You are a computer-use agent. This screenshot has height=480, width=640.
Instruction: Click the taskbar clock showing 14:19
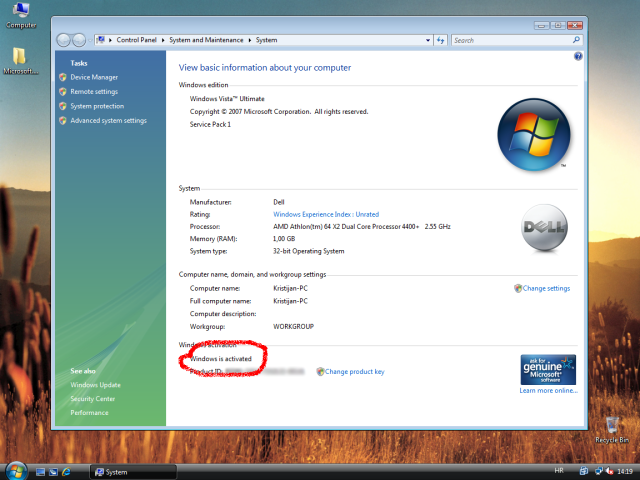coord(625,471)
